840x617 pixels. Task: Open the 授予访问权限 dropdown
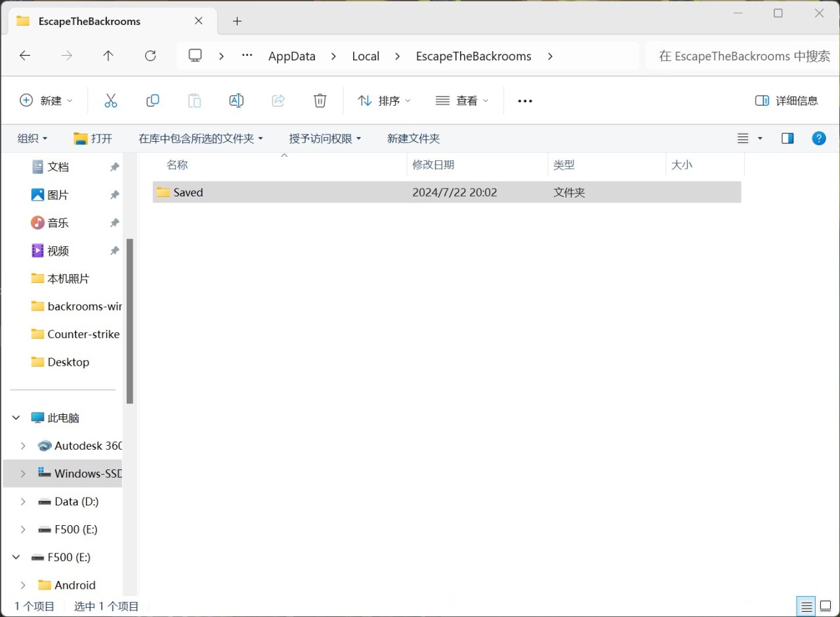click(x=325, y=138)
